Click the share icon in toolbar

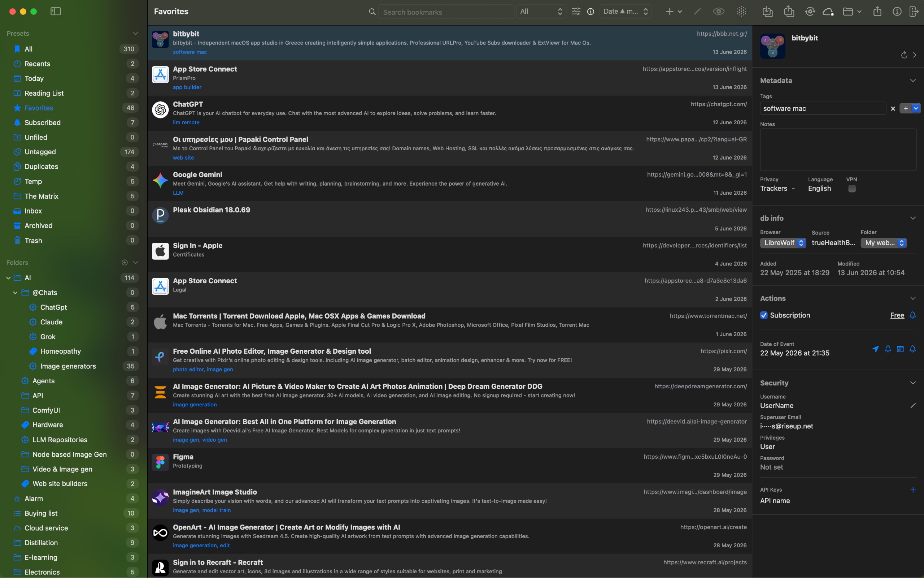(x=877, y=12)
